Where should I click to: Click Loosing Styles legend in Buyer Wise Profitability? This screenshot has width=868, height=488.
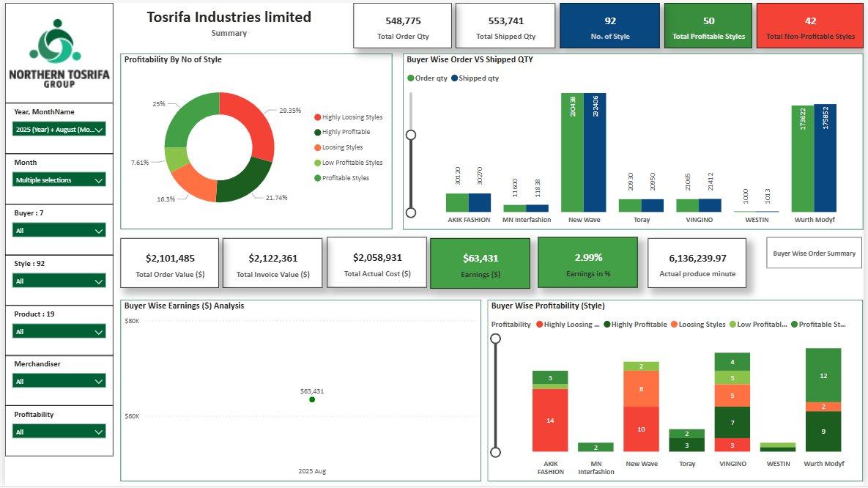coord(698,325)
